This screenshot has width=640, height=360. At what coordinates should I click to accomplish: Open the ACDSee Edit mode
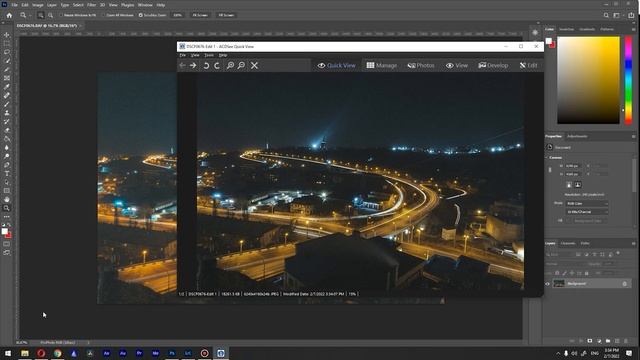(x=529, y=65)
